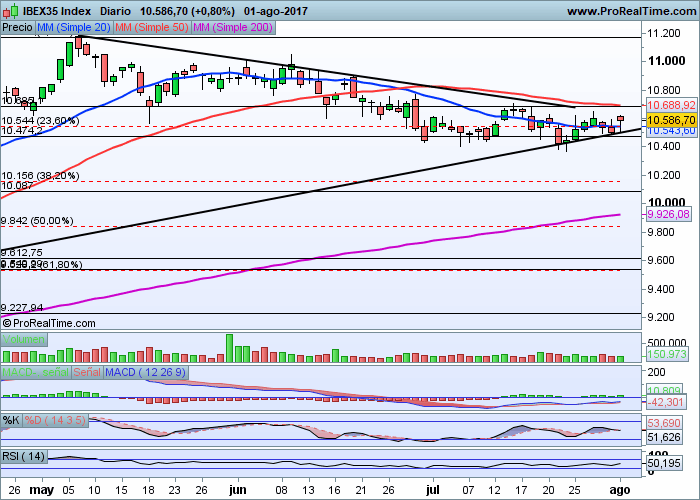Select the MM (Simple 200) indicator label

(233, 28)
